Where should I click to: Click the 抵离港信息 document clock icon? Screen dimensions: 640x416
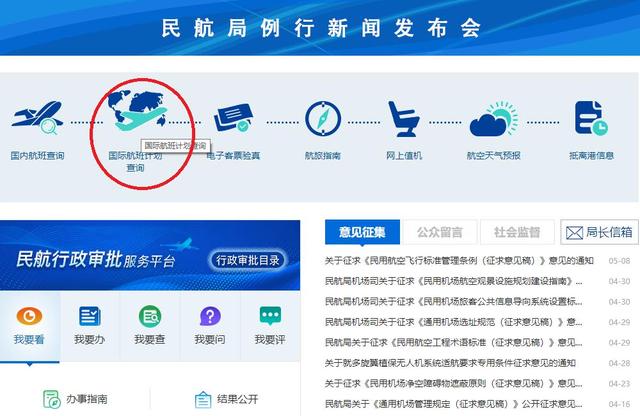click(x=591, y=118)
